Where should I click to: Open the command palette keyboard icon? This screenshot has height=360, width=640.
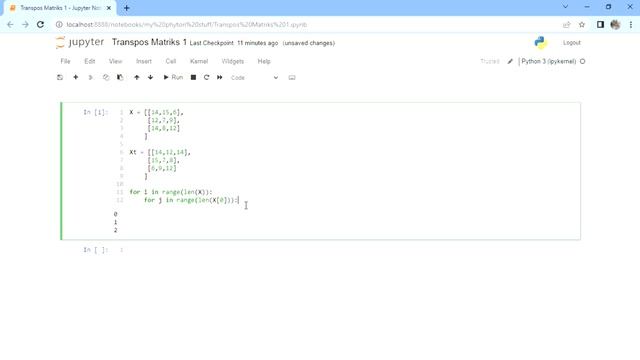292,78
